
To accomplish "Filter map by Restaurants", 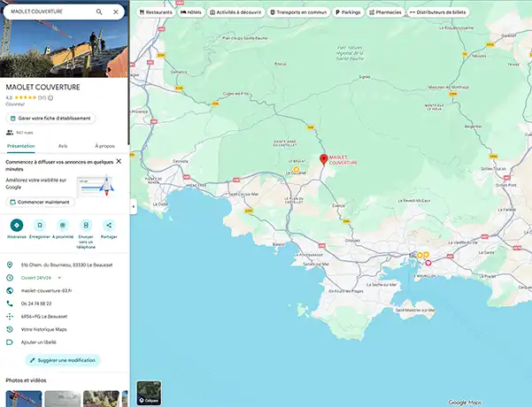I will 156,12.
